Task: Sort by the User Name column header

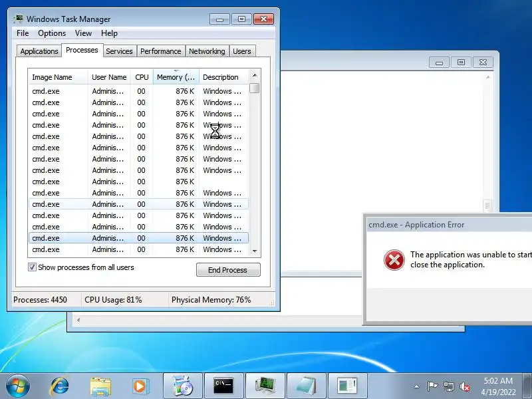Action: pyautogui.click(x=109, y=77)
